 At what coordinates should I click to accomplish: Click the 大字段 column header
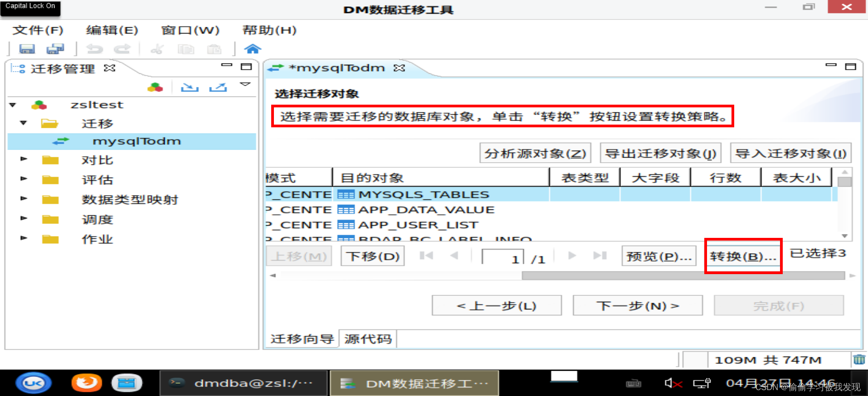(x=655, y=178)
